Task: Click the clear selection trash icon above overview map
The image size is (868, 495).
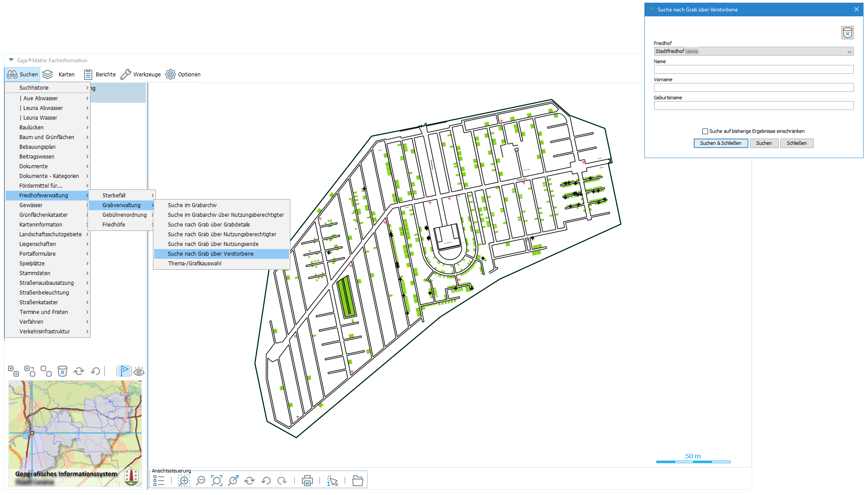Action: click(x=63, y=371)
